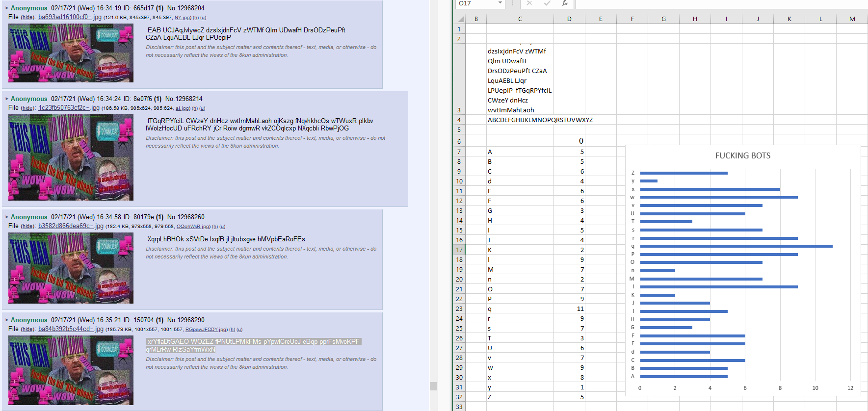The width and height of the screenshot is (868, 411).
Task: Click the cell labeled K in column C
Action: coord(520,250)
